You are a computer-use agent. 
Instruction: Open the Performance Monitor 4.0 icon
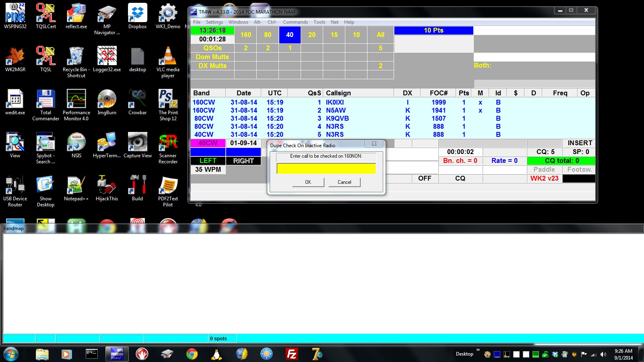click(x=76, y=105)
